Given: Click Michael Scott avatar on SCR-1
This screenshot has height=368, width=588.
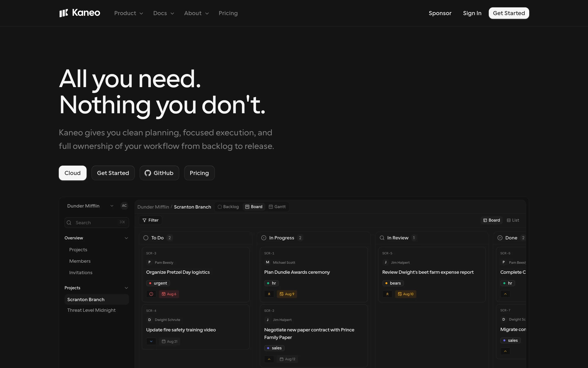Looking at the screenshot, I should (267, 262).
